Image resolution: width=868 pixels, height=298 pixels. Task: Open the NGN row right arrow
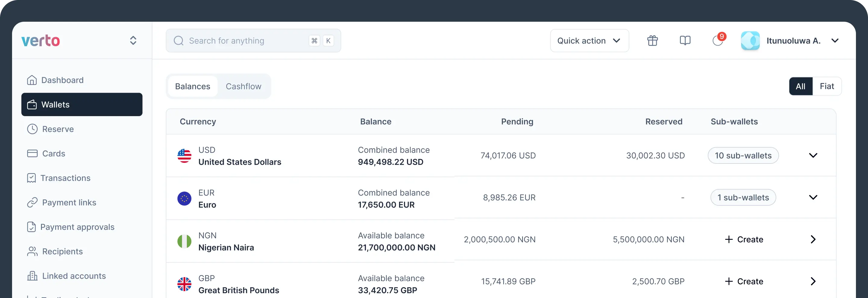click(x=813, y=240)
